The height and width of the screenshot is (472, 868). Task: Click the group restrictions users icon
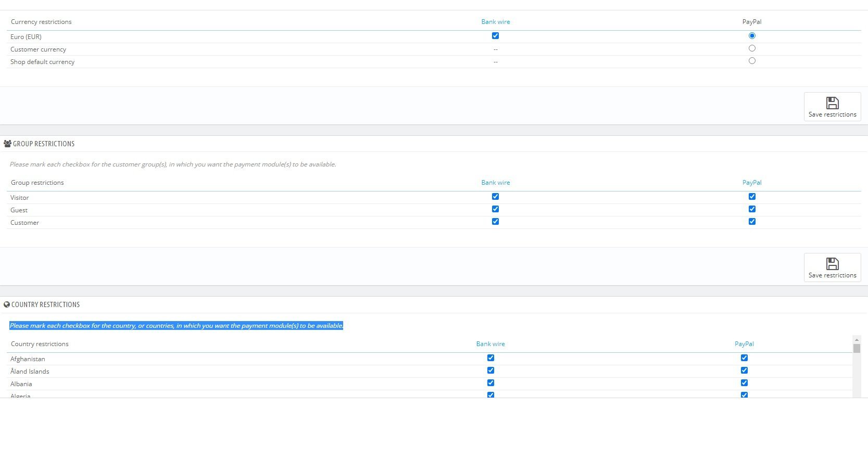7,144
